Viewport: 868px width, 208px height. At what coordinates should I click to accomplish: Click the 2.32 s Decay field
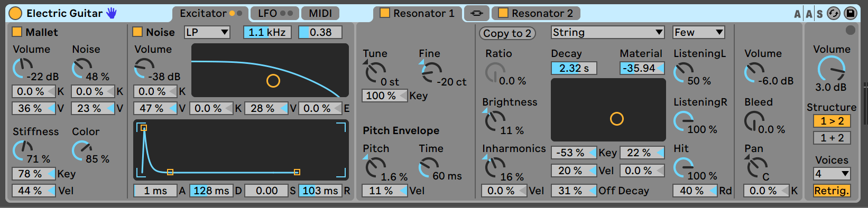(574, 68)
